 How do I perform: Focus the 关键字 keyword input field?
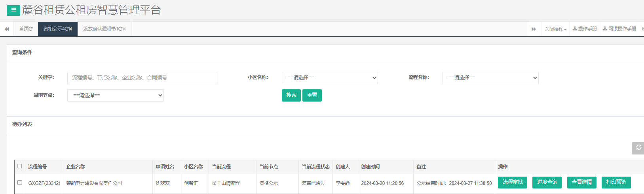(x=142, y=78)
